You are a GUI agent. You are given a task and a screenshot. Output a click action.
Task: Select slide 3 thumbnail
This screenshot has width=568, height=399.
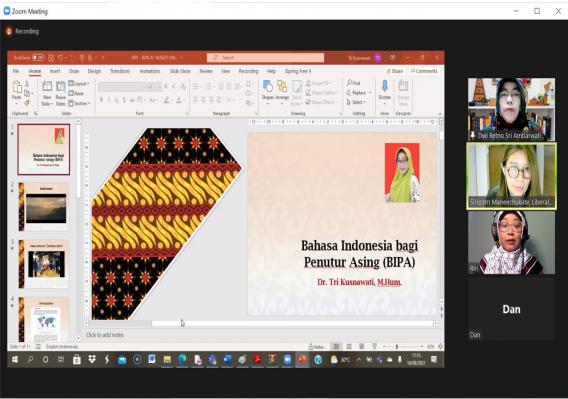click(x=43, y=264)
